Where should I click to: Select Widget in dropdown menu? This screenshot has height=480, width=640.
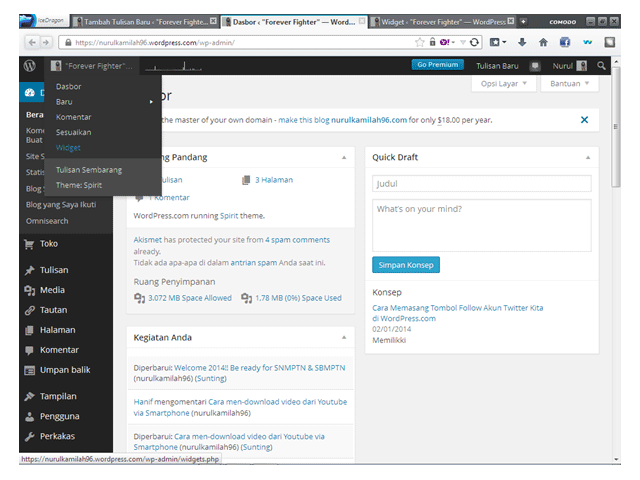[x=68, y=148]
